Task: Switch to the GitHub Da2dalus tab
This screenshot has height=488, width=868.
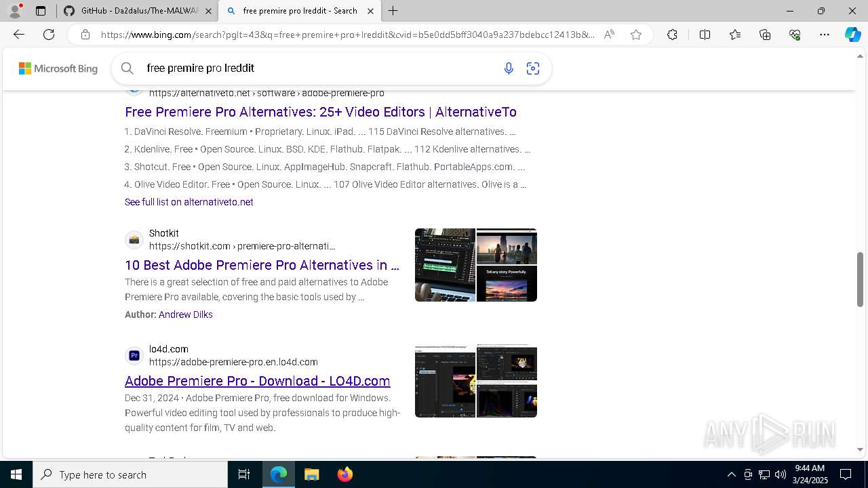Action: (139, 11)
